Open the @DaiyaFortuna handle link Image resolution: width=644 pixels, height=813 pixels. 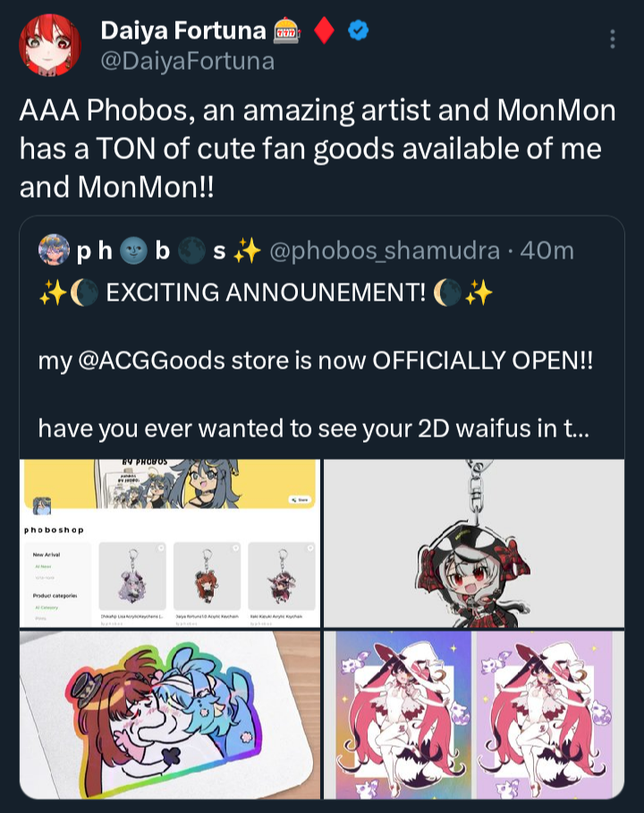tap(187, 61)
